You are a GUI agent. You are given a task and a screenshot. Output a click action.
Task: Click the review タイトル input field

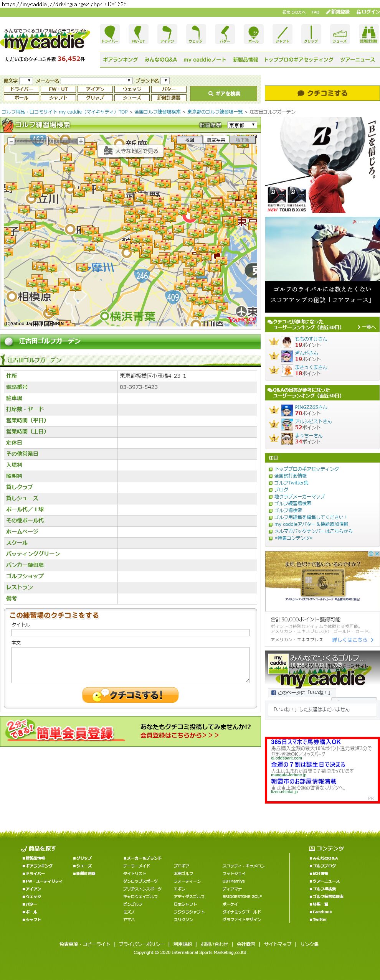130,632
